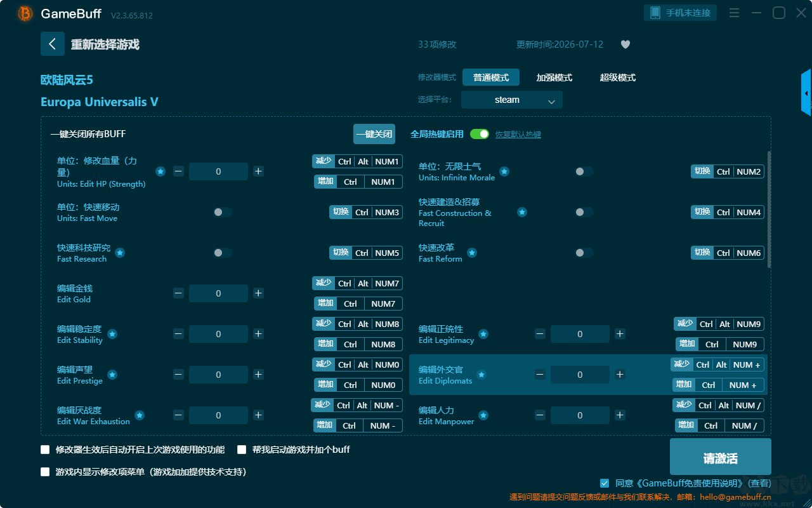Decrease Edit War Exhaustion value with minus
The image size is (812, 508).
pyautogui.click(x=178, y=415)
